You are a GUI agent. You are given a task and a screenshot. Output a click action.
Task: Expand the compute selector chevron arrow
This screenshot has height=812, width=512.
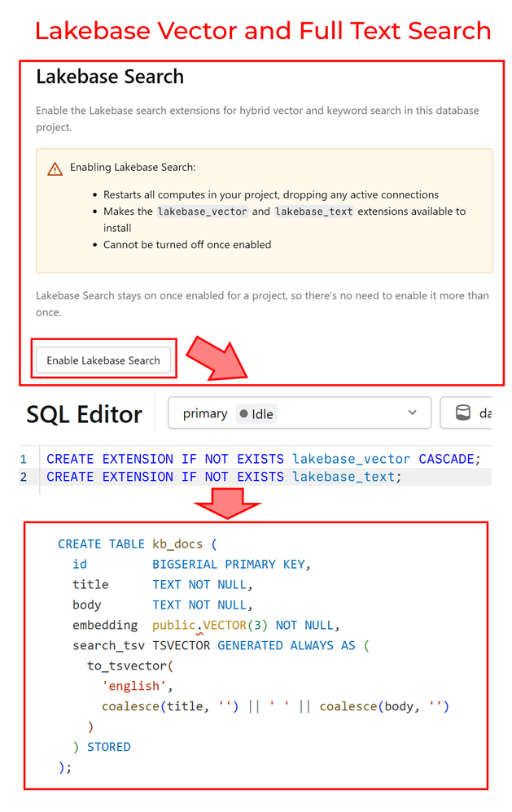point(412,413)
